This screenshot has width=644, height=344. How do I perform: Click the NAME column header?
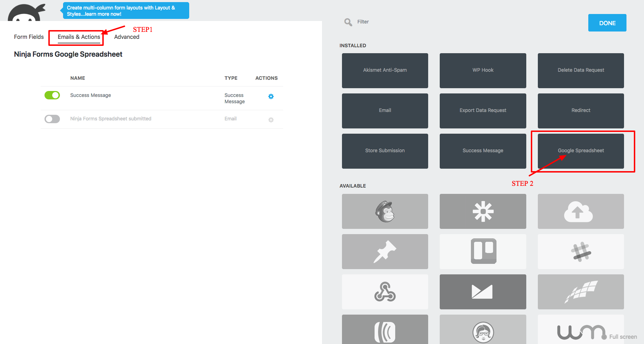[78, 78]
